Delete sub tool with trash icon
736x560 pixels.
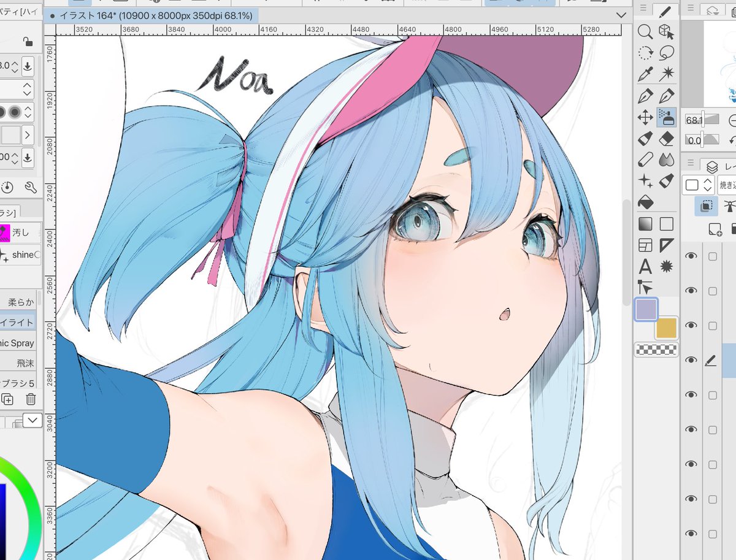click(31, 400)
